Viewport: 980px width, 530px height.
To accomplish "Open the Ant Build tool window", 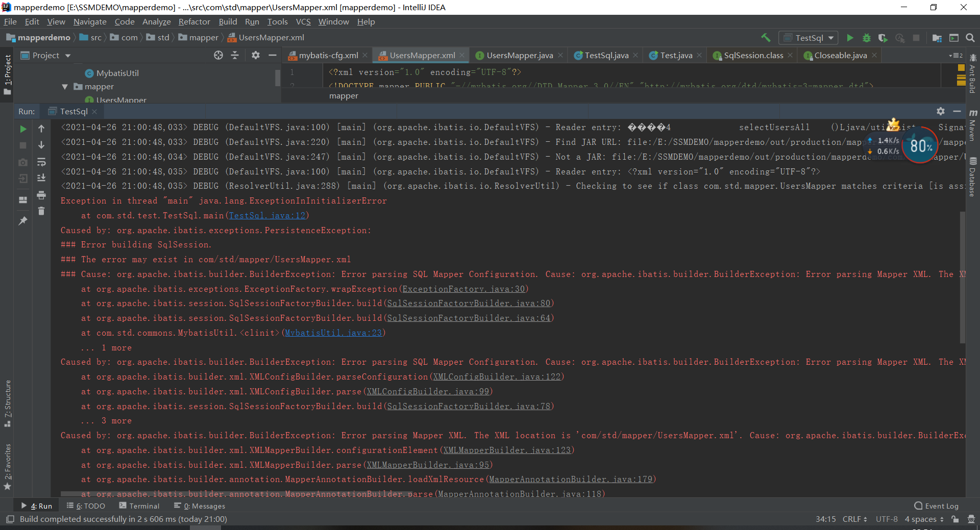I will 973,74.
